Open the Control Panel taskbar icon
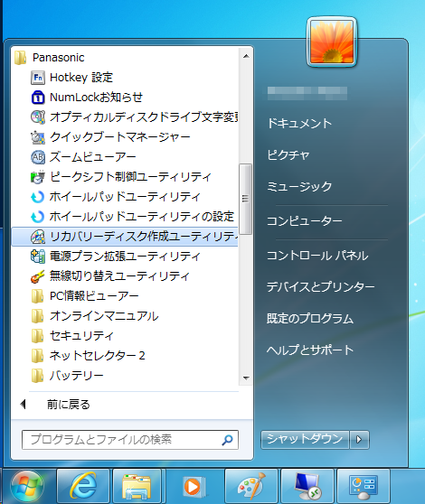 pos(364,486)
